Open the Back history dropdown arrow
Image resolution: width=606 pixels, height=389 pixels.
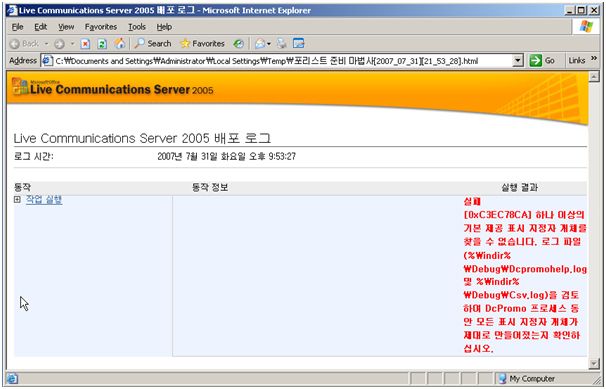pyautogui.click(x=46, y=44)
